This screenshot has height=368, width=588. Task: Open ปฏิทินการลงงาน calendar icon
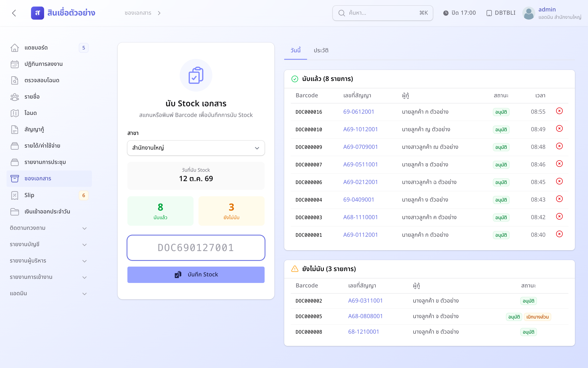point(14,64)
